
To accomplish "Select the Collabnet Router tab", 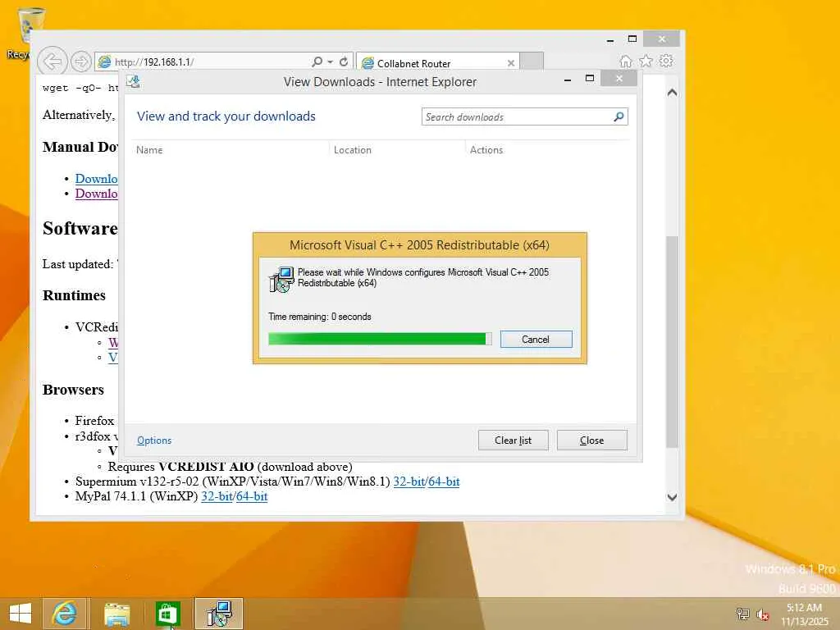I will click(x=436, y=62).
